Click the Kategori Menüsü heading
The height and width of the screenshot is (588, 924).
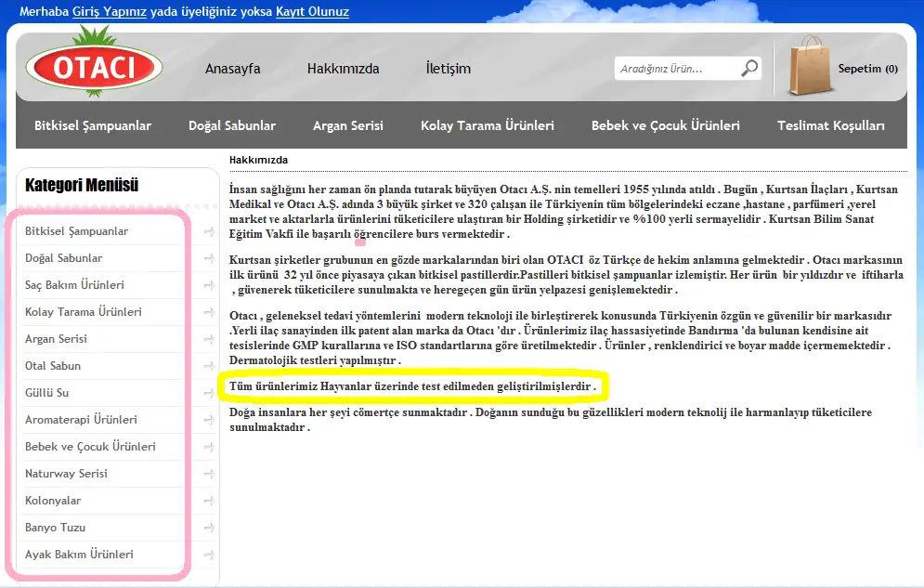click(82, 186)
